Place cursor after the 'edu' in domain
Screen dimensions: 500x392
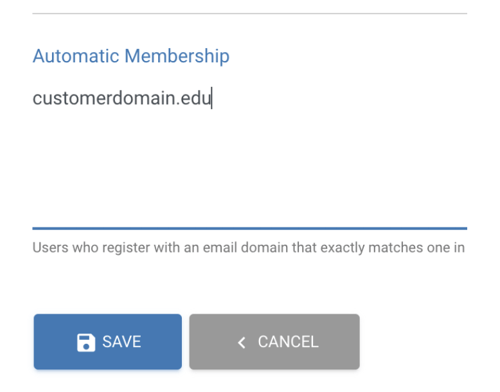(212, 98)
